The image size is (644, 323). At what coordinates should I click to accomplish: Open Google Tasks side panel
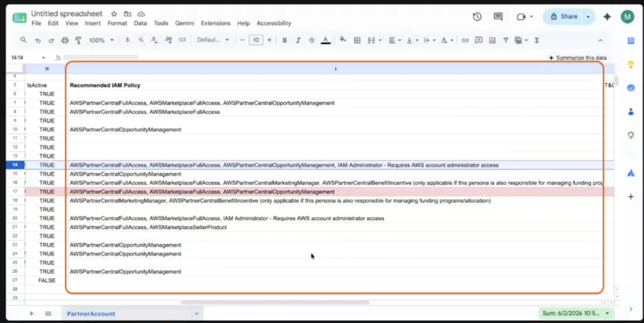[631, 88]
